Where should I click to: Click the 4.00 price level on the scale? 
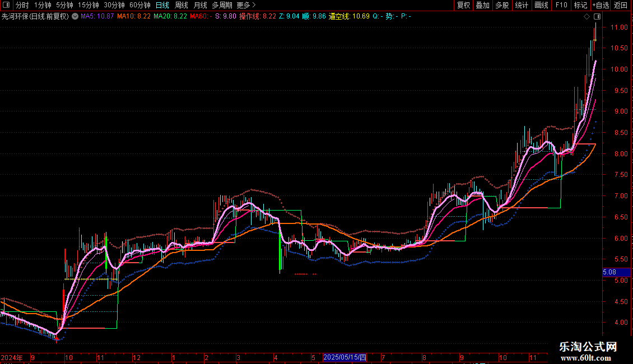tap(621, 323)
